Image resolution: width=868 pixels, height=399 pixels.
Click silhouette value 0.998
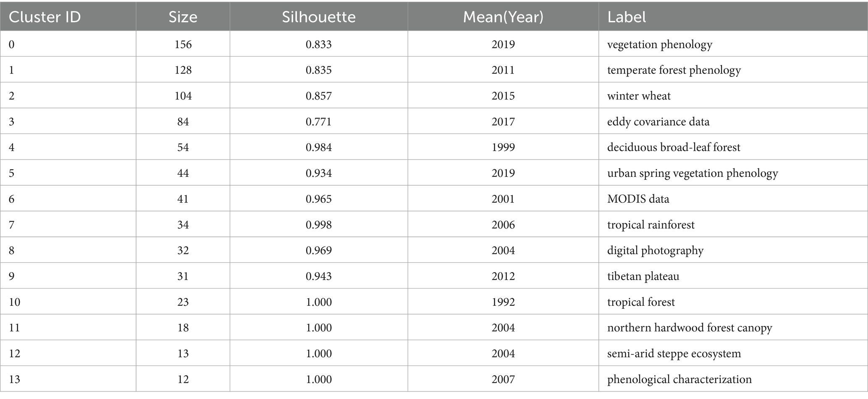(318, 225)
